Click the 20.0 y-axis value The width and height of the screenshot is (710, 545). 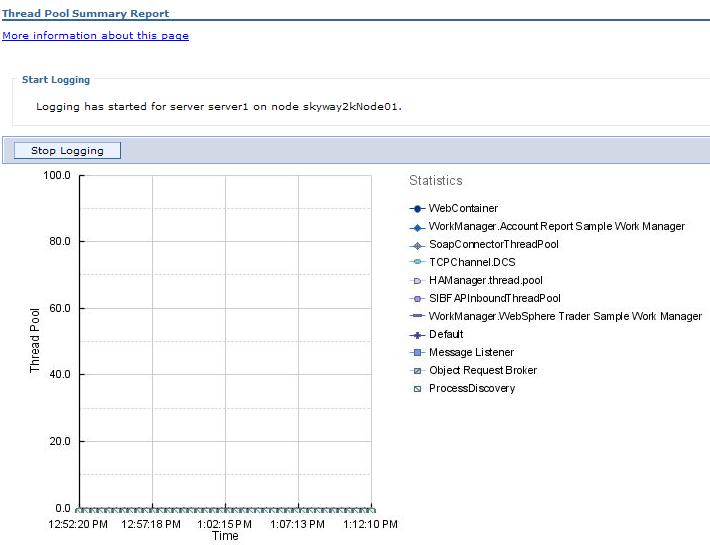click(x=60, y=441)
